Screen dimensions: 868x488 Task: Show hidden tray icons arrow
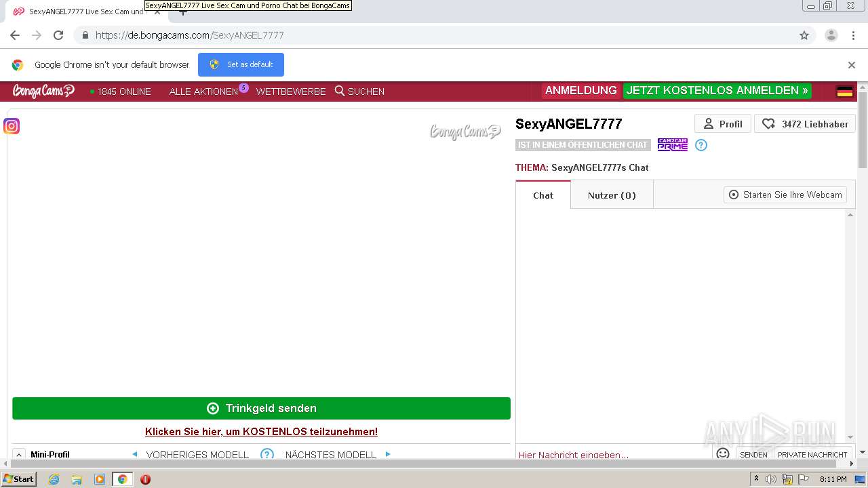[x=755, y=479]
